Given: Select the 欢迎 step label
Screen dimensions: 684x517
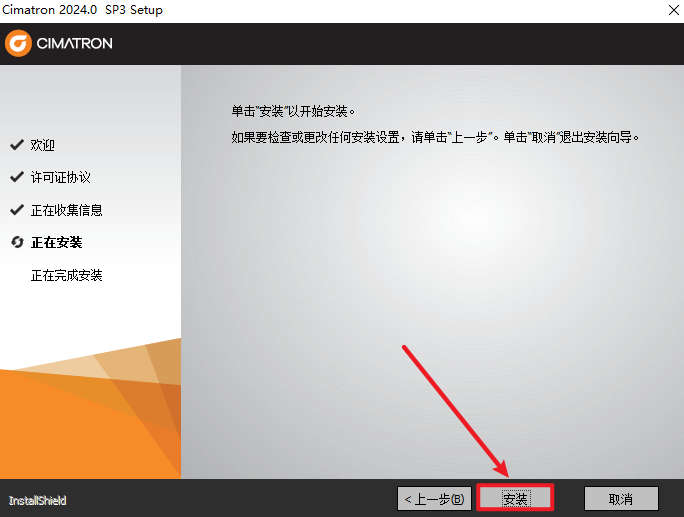Looking at the screenshot, I should click(x=43, y=145).
